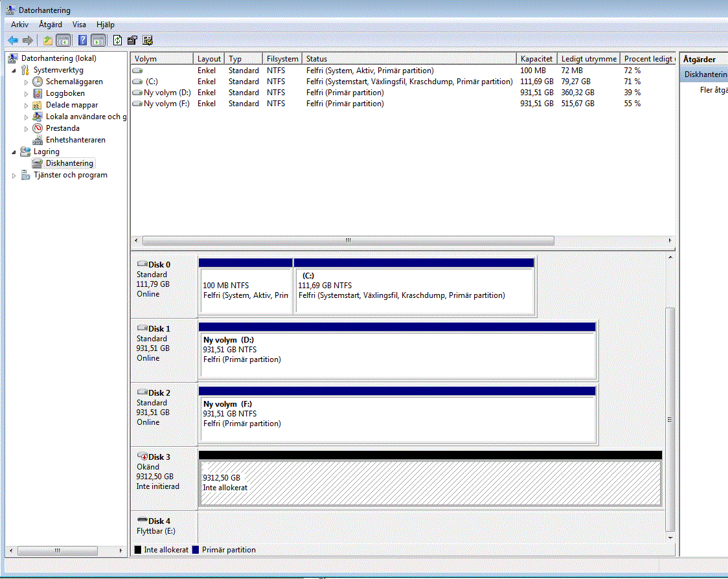Click the Enhetshanteraren device icon
Screen dimensions: 728x579
(x=38, y=140)
